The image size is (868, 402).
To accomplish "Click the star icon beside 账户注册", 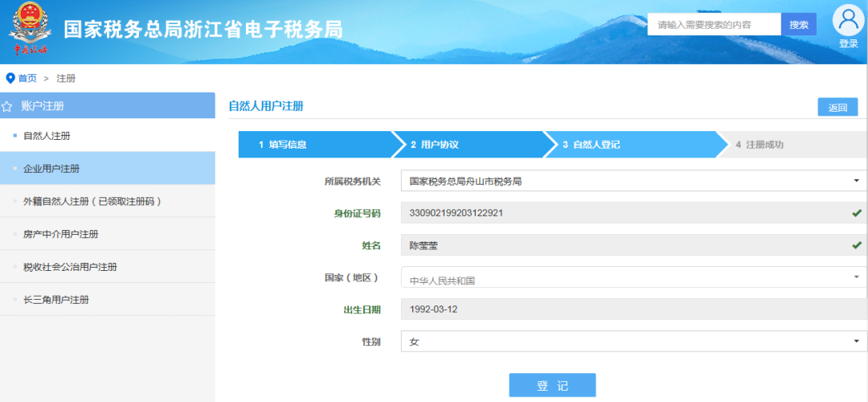I will pos(7,106).
